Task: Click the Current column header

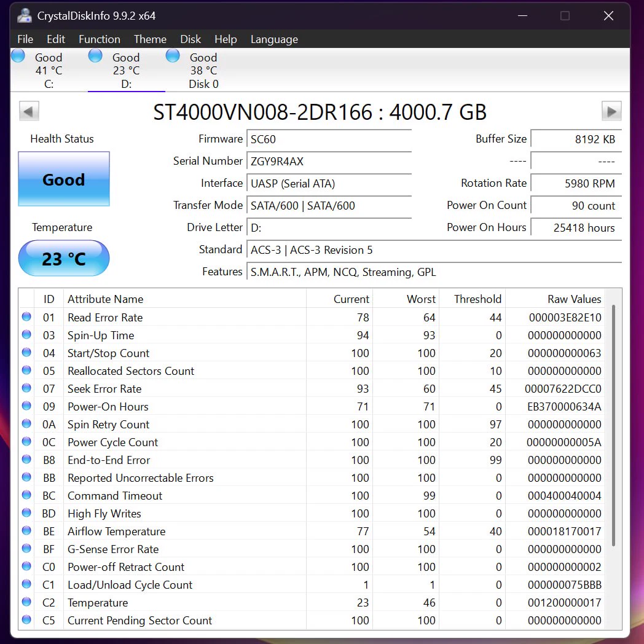Action: click(x=339, y=299)
